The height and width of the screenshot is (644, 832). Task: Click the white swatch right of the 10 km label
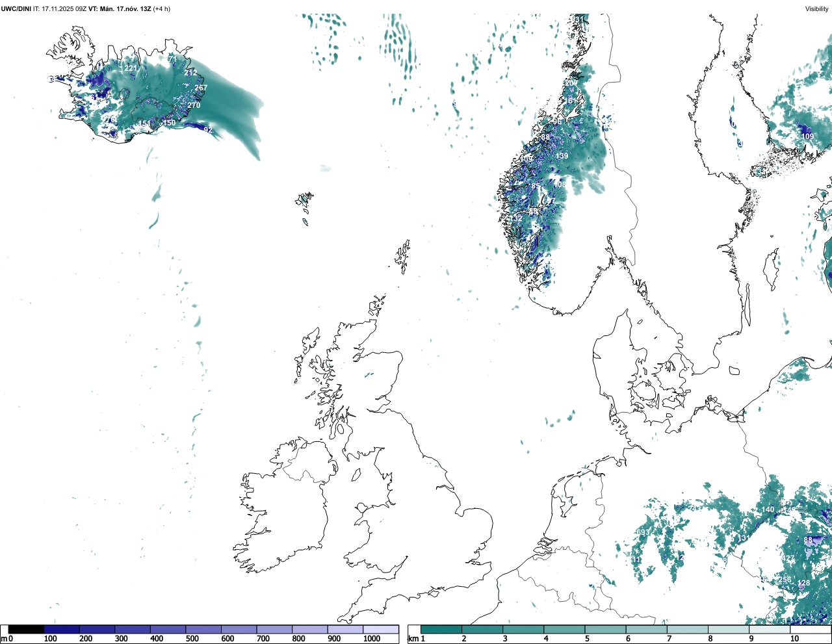811,629
